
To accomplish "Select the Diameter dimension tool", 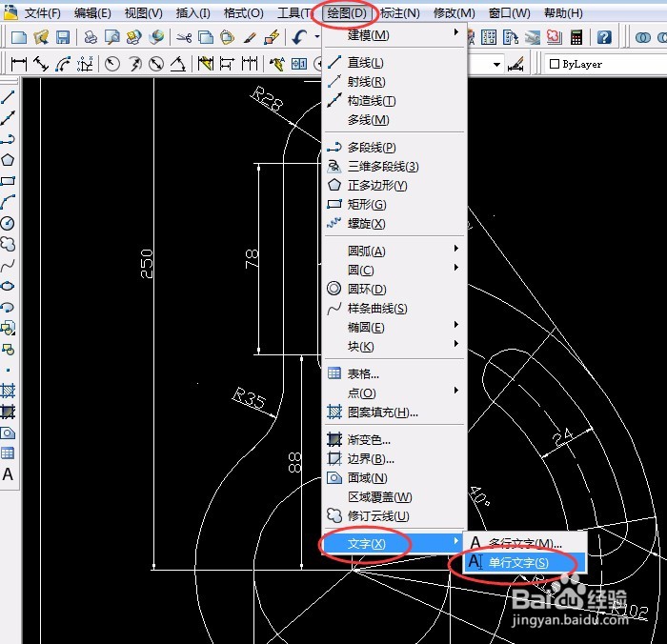I will coord(156,64).
